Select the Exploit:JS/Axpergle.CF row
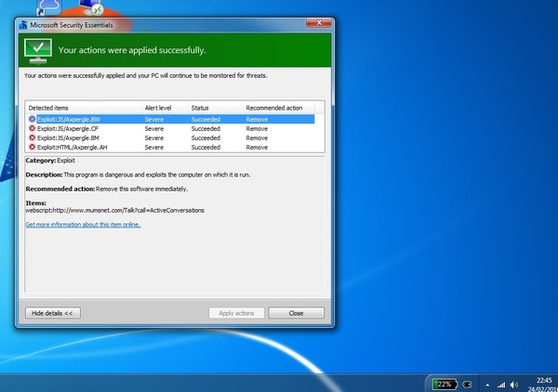The width and height of the screenshot is (558, 392). tap(171, 128)
